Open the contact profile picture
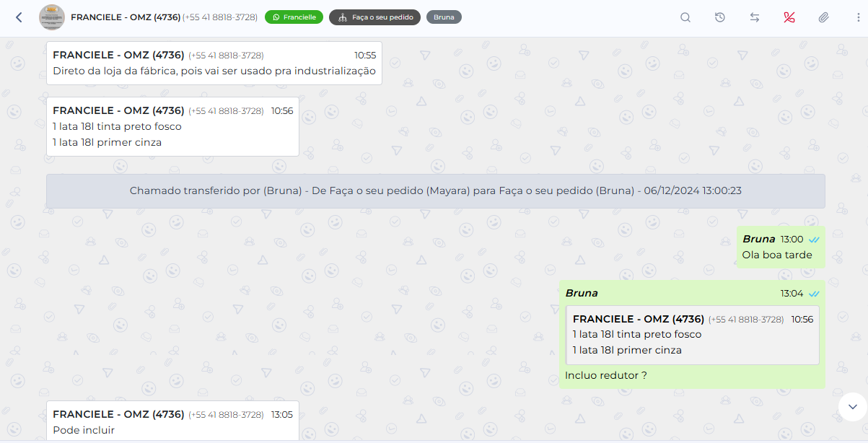The image size is (868, 443). click(x=52, y=17)
